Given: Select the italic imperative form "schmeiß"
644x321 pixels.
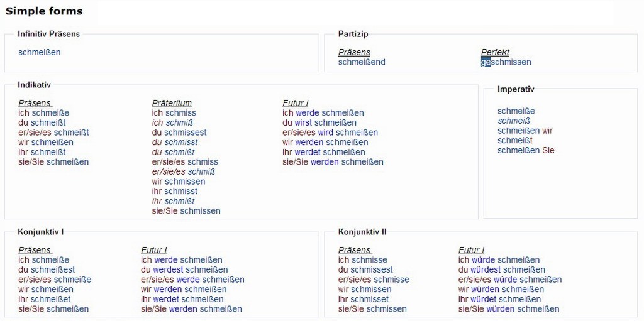Looking at the screenshot, I should pyautogui.click(x=514, y=121).
